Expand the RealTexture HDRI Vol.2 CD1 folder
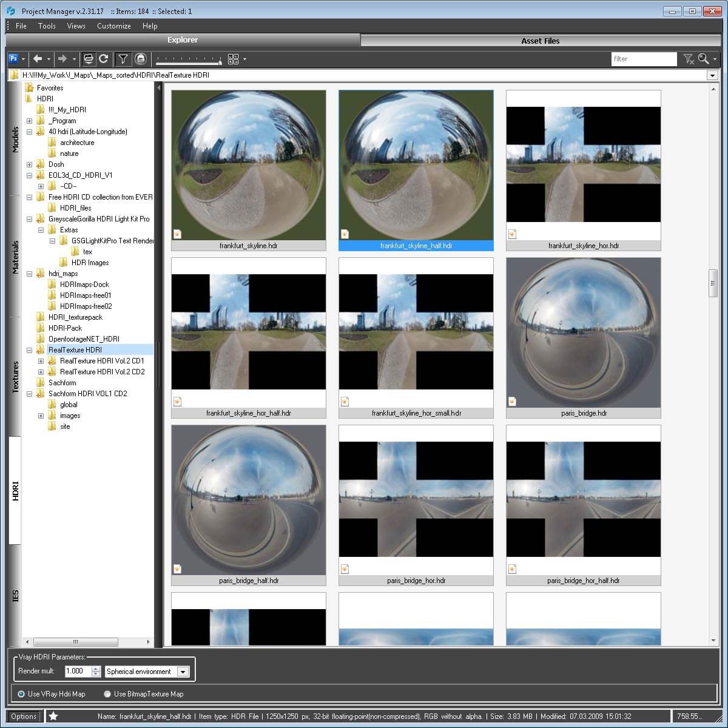The height and width of the screenshot is (728, 728). 41,360
